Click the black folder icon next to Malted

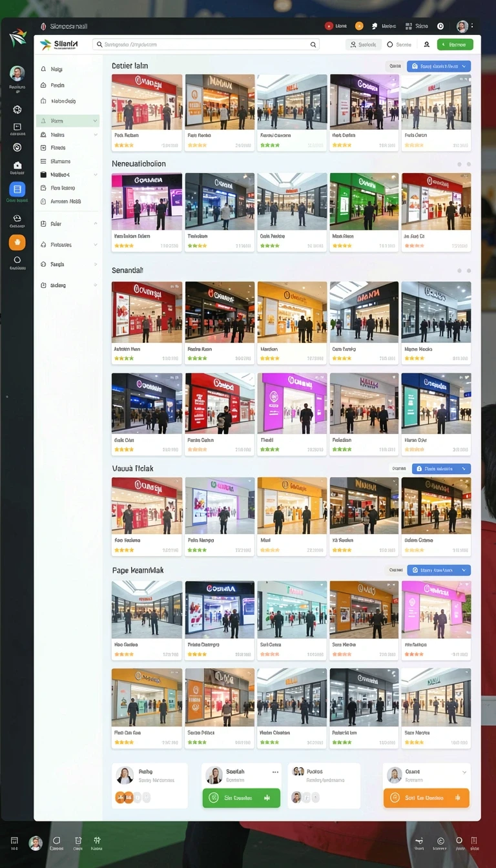(x=43, y=174)
